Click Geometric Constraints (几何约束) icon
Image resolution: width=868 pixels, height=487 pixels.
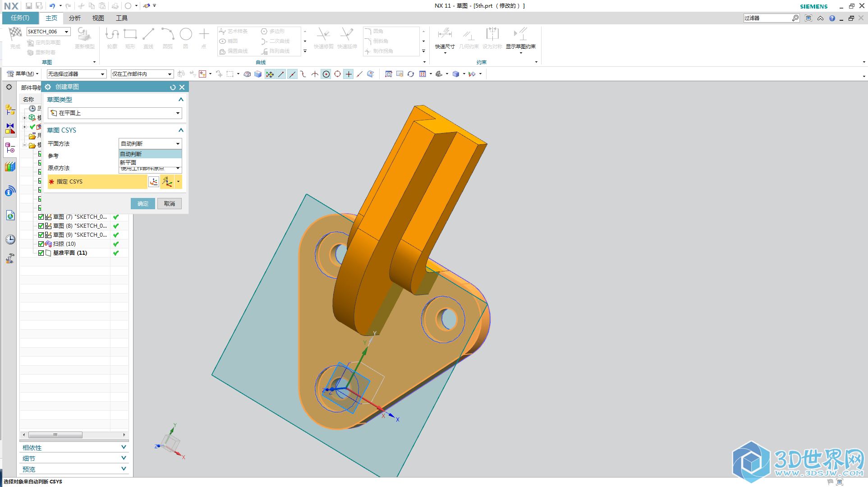click(x=468, y=34)
